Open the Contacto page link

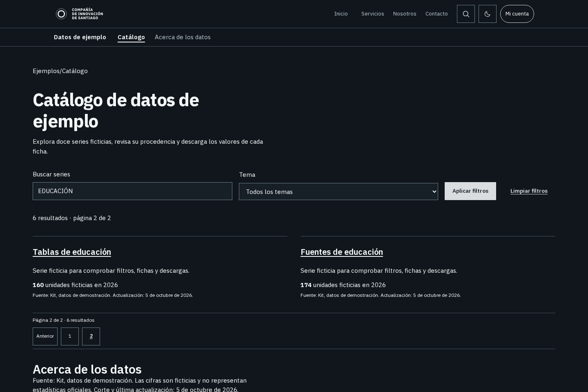[x=437, y=14]
